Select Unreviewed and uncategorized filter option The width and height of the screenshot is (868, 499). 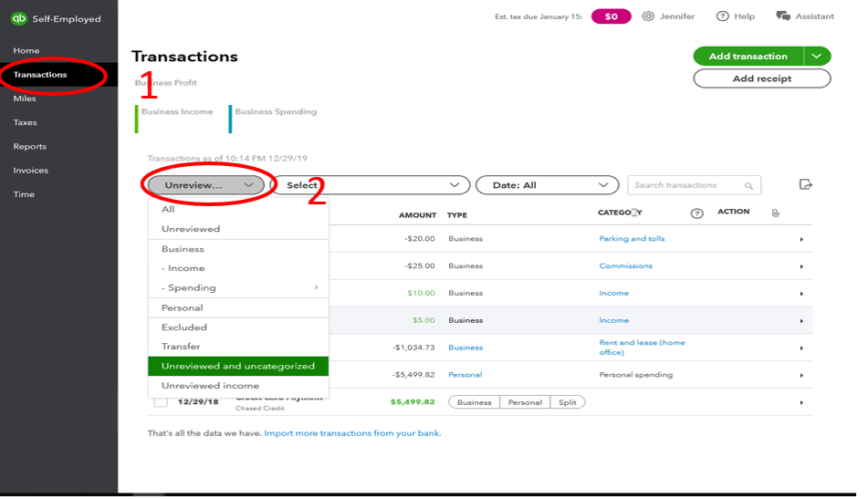[x=238, y=366]
